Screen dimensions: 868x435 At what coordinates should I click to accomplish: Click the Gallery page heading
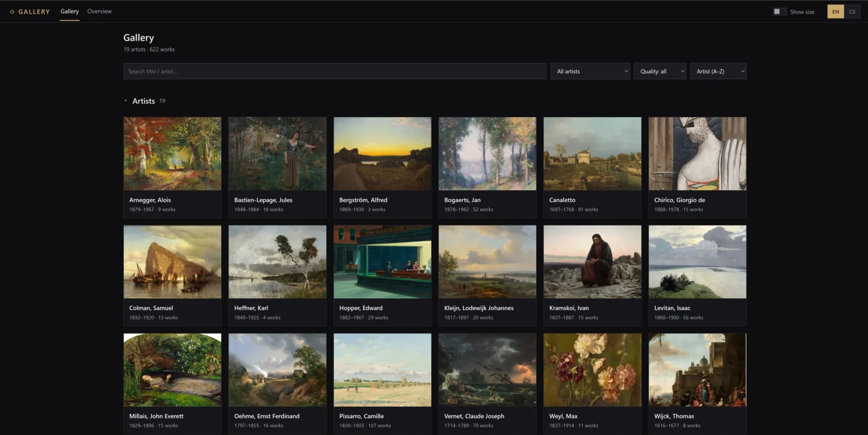point(138,37)
